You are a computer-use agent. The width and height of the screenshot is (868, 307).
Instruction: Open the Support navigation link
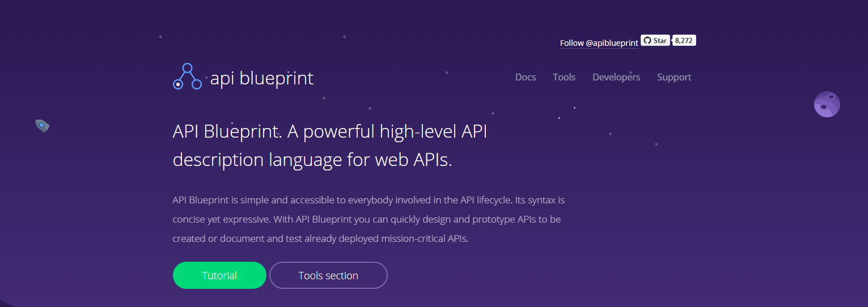[x=674, y=77]
